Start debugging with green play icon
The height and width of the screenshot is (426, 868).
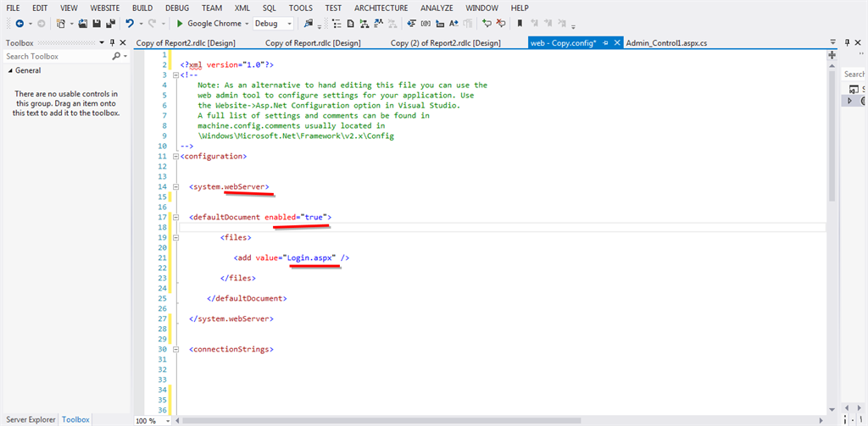[180, 24]
